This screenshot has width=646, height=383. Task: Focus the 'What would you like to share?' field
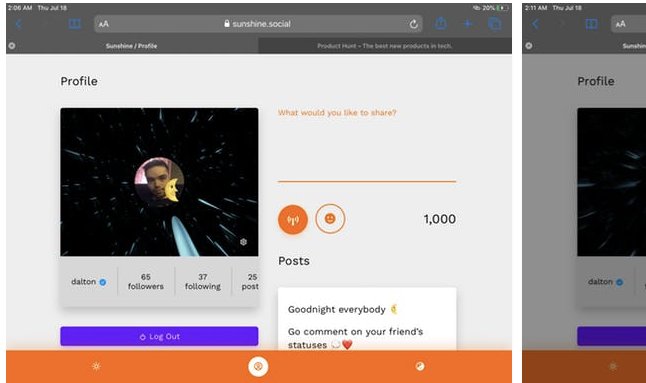coord(367,144)
